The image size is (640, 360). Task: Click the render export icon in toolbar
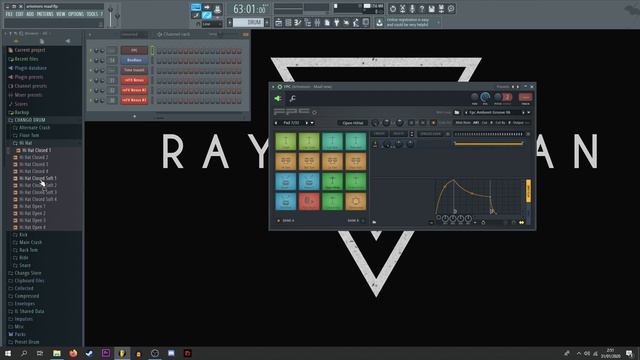tap(441, 9)
